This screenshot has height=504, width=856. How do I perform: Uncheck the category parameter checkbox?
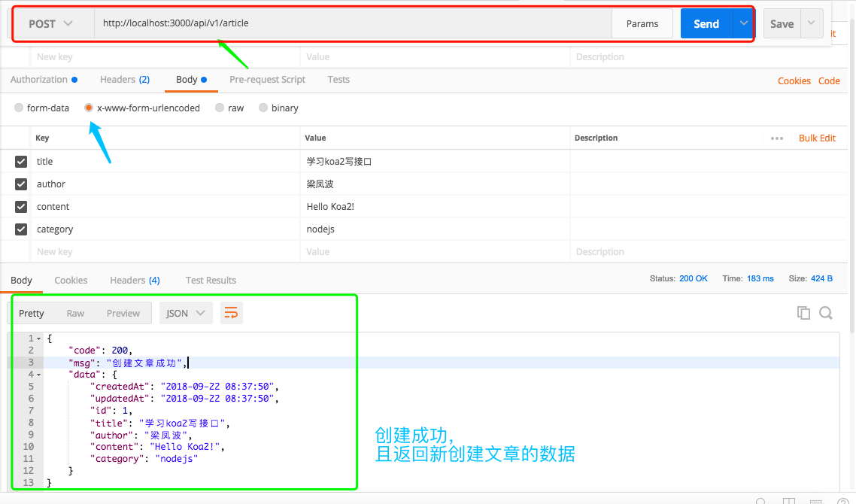21,229
